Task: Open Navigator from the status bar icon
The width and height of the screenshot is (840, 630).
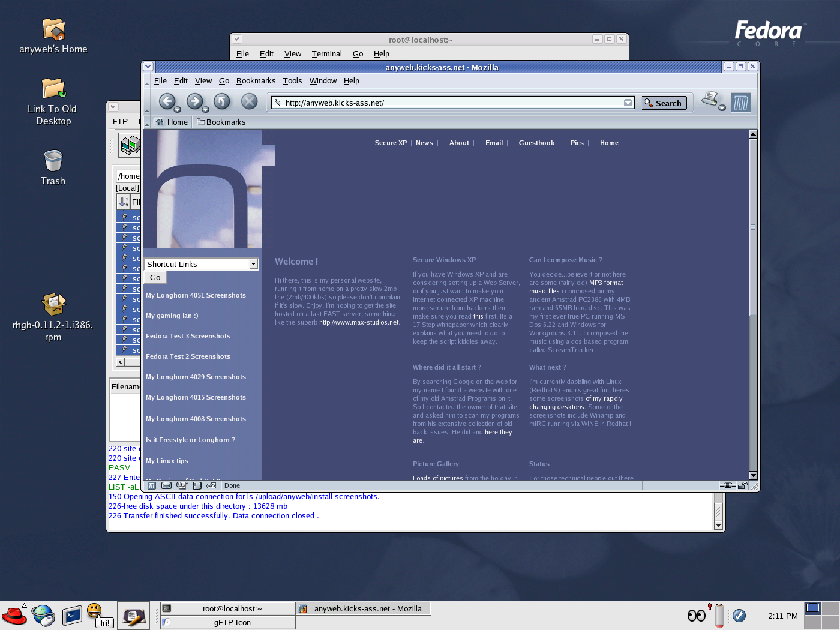Action: click(152, 485)
